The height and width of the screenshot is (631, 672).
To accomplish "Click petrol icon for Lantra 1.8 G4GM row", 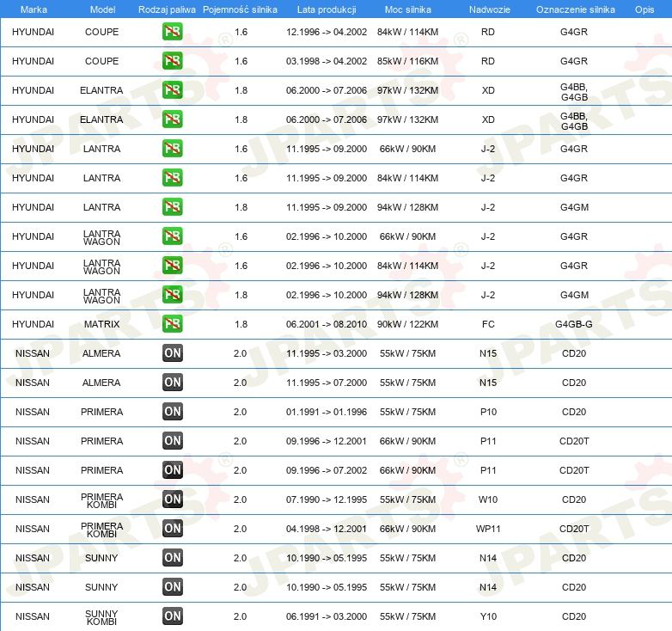I will 172,207.
